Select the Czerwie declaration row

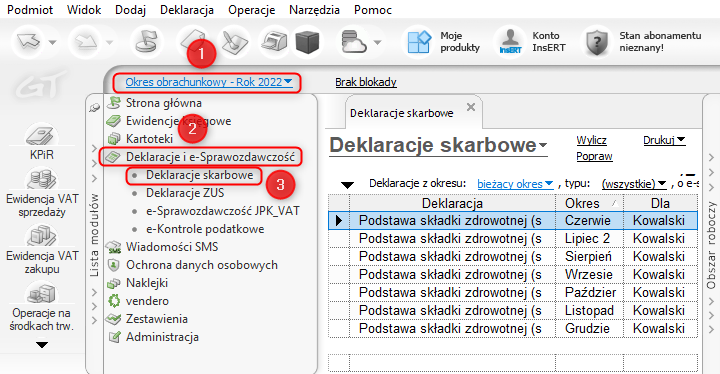click(513, 221)
